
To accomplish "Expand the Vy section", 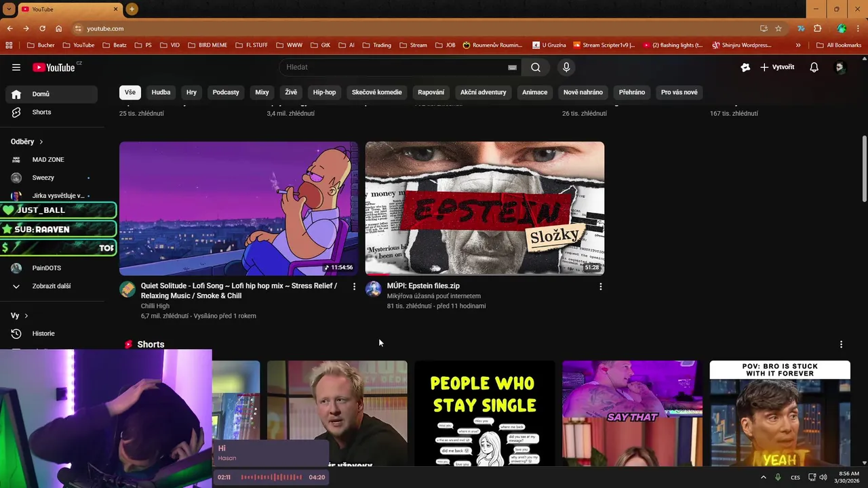I will tap(20, 316).
